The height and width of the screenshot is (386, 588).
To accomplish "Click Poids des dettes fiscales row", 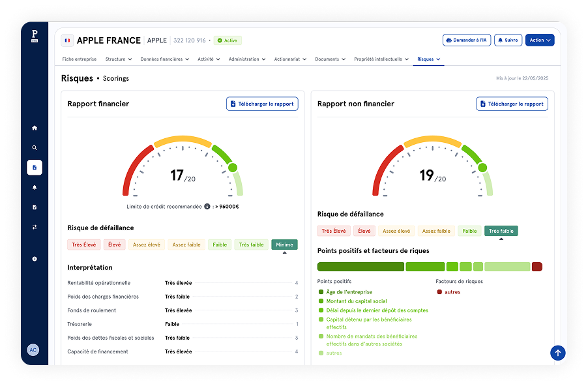I will [x=183, y=338].
